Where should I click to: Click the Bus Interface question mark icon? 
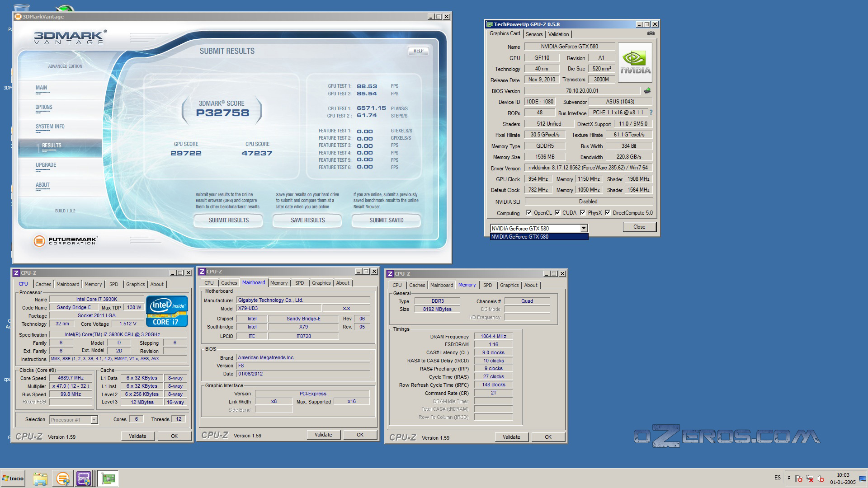(x=651, y=113)
